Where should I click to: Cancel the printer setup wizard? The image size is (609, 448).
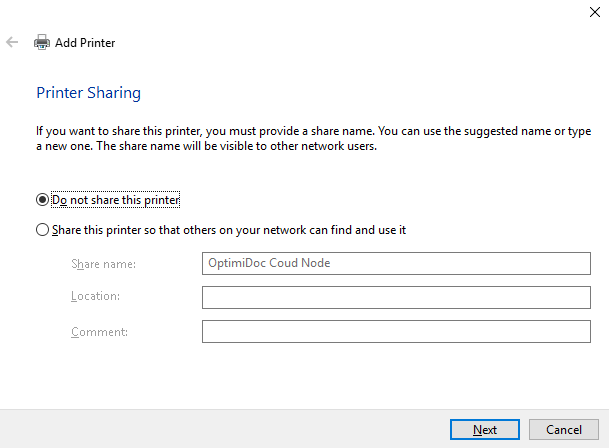point(564,430)
